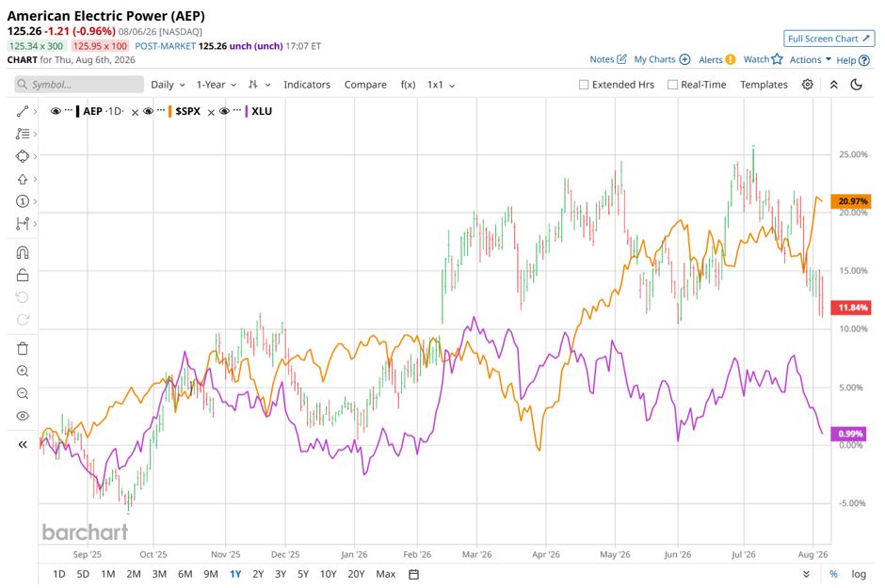
Task: Select the Max time range
Action: [385, 574]
